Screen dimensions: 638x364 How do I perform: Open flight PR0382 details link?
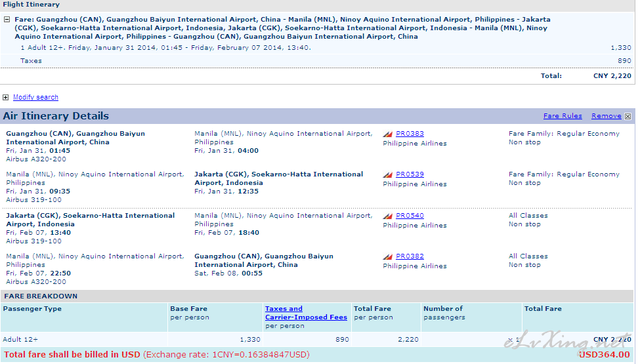(410, 256)
